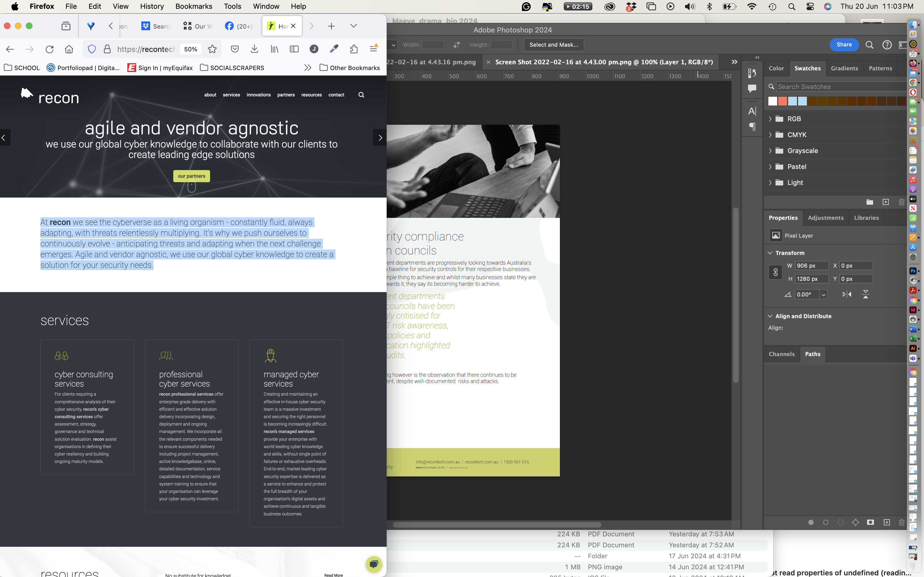Toggle Firefox reader sidebar view icon
Screen dimensions: 924x577
294,49
